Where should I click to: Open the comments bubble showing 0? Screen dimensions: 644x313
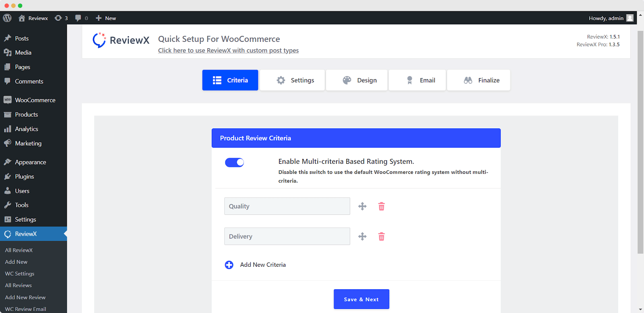82,18
